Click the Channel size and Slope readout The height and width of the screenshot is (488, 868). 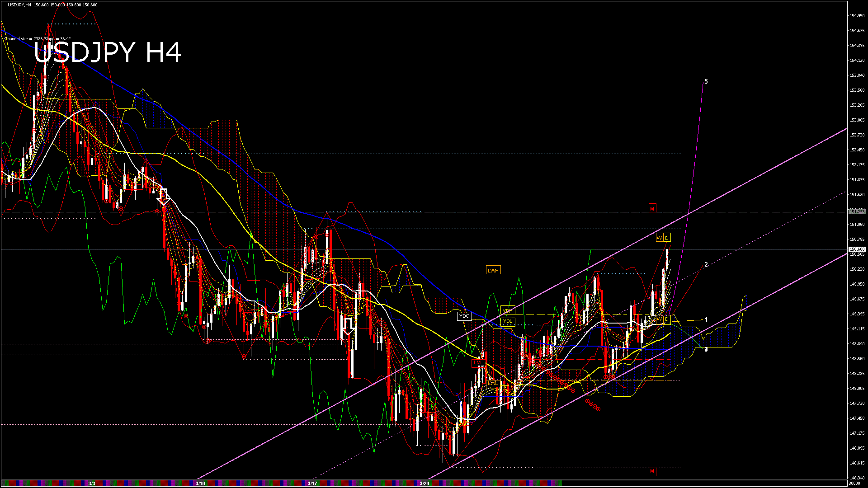coord(38,39)
